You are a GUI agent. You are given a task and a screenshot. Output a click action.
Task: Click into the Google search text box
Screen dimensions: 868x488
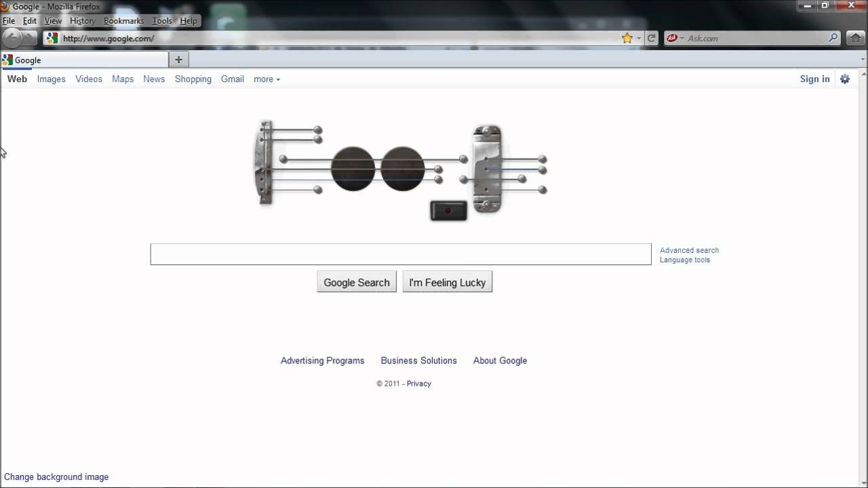[x=401, y=254]
